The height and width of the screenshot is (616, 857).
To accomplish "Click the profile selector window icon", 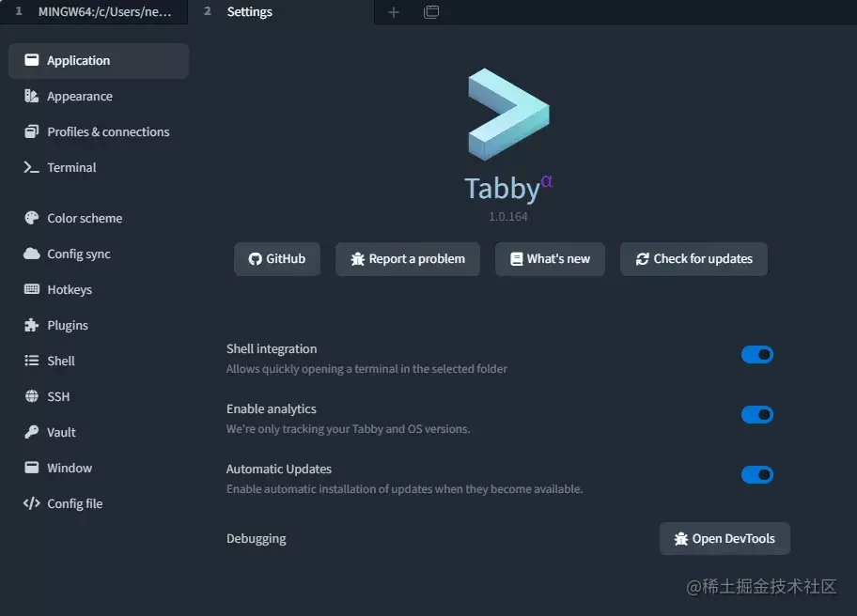I will 431,12.
